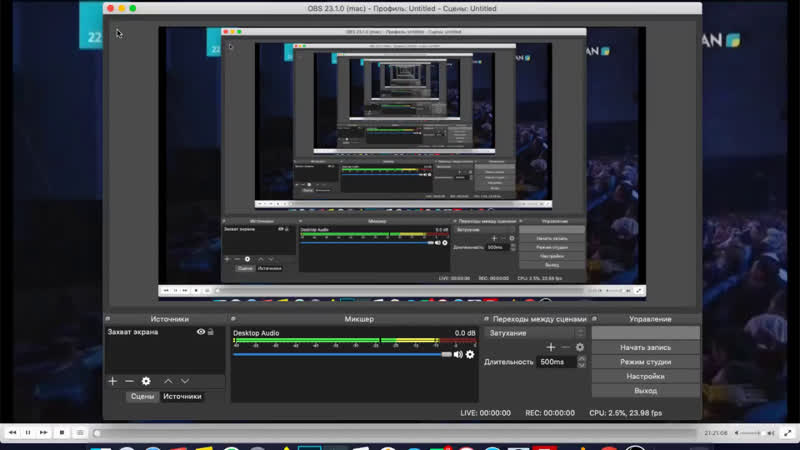Lock the Захват экрана source

click(x=211, y=332)
